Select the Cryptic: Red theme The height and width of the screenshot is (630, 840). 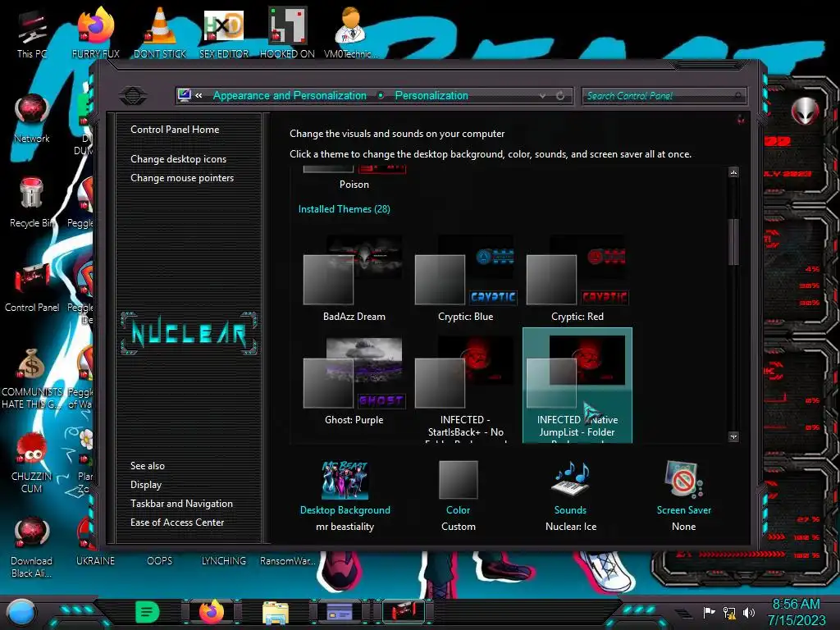pyautogui.click(x=577, y=279)
